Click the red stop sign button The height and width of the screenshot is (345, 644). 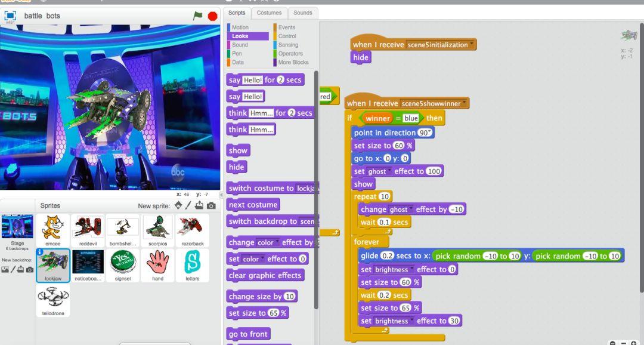[x=212, y=16]
